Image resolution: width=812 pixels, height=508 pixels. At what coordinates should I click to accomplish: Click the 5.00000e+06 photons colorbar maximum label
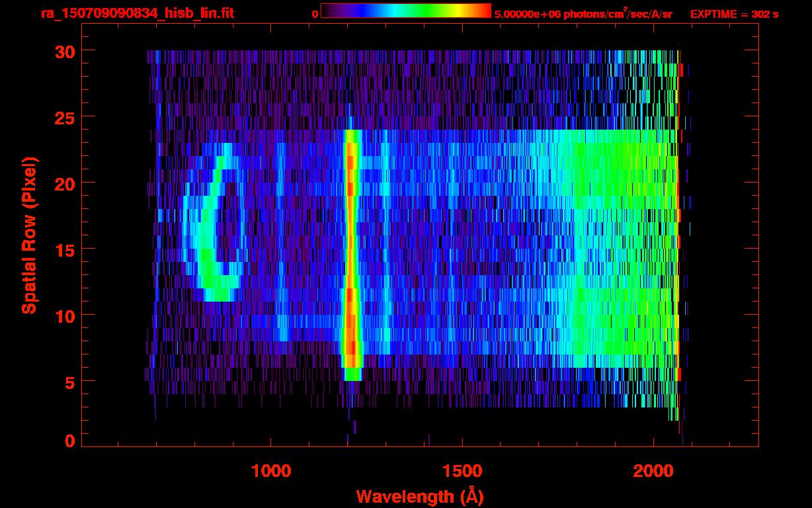tap(583, 14)
